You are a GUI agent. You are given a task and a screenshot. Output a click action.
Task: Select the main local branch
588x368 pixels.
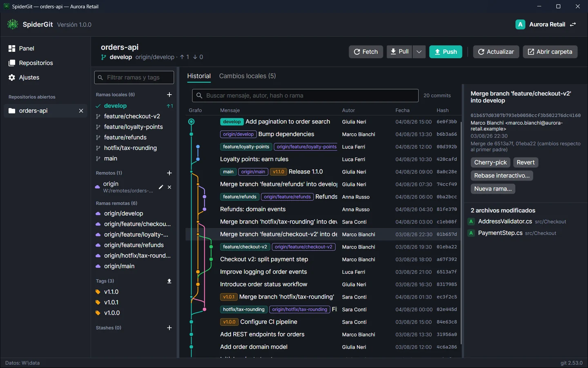135,158
